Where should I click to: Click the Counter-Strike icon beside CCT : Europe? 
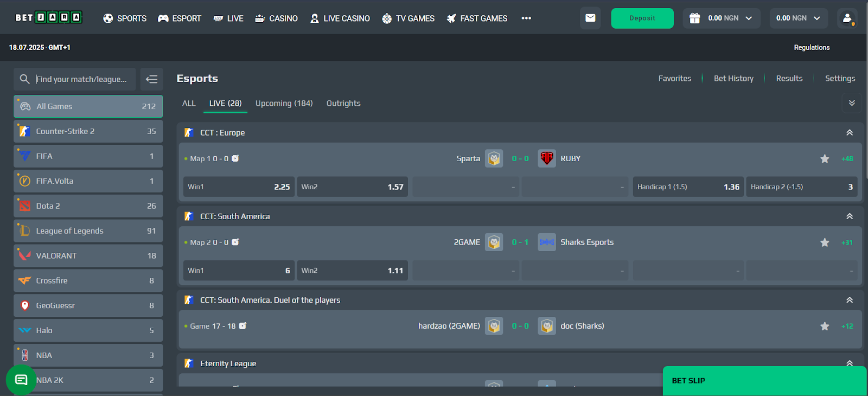click(x=189, y=132)
